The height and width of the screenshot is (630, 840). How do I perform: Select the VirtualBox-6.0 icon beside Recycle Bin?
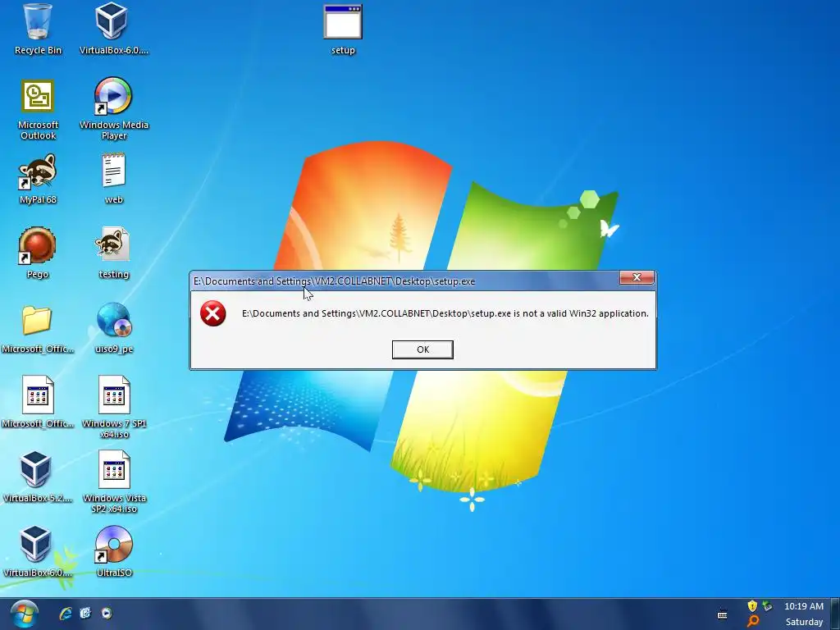pyautogui.click(x=113, y=30)
